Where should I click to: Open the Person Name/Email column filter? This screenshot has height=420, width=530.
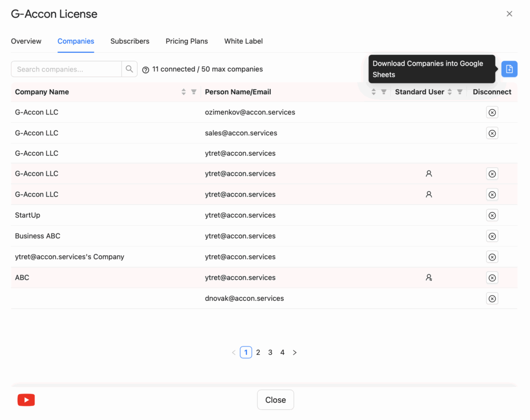coord(384,92)
